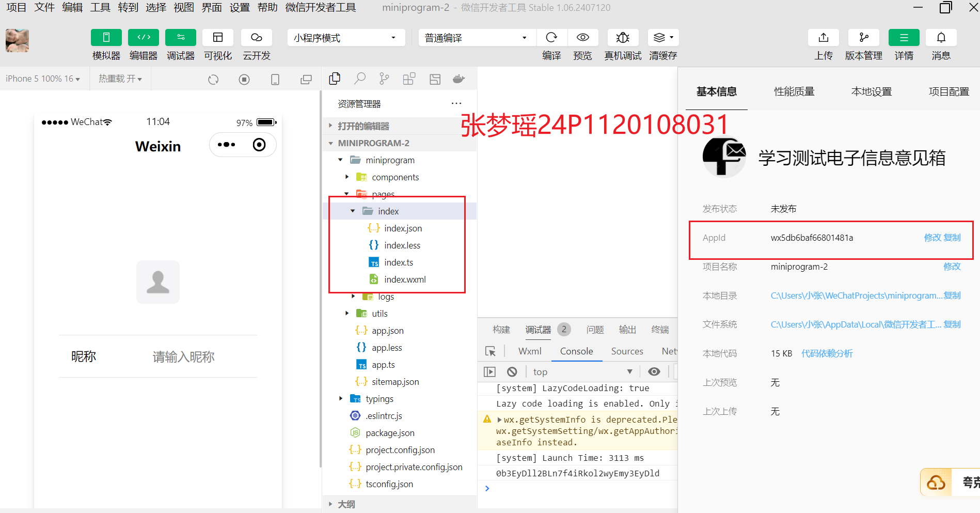
Task: Open version management (版本管理)
Action: pos(864,38)
